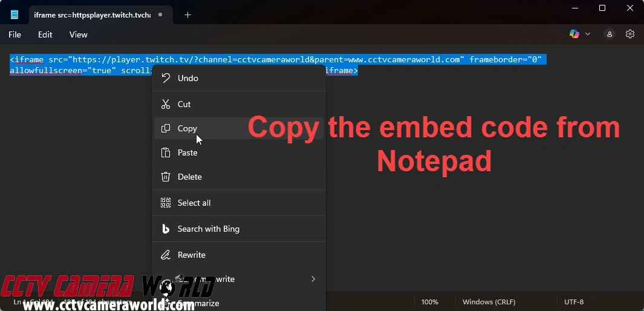Expand submenu arrow below Rewrite

click(x=313, y=279)
